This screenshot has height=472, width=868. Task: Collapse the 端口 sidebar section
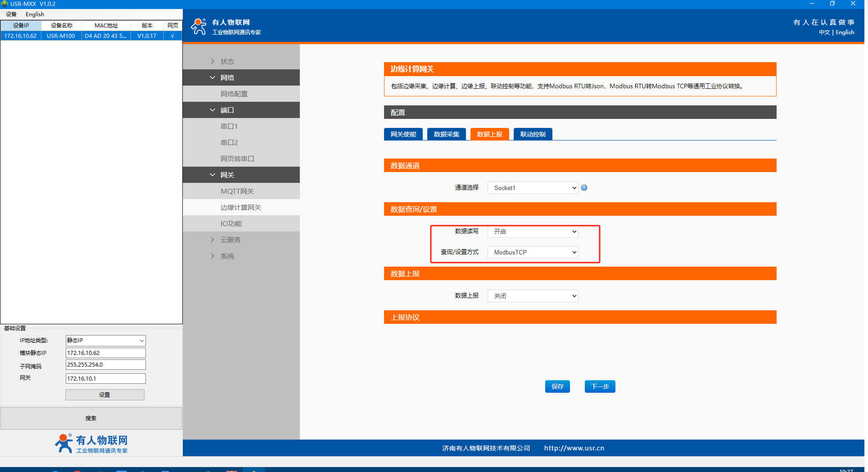click(x=227, y=110)
